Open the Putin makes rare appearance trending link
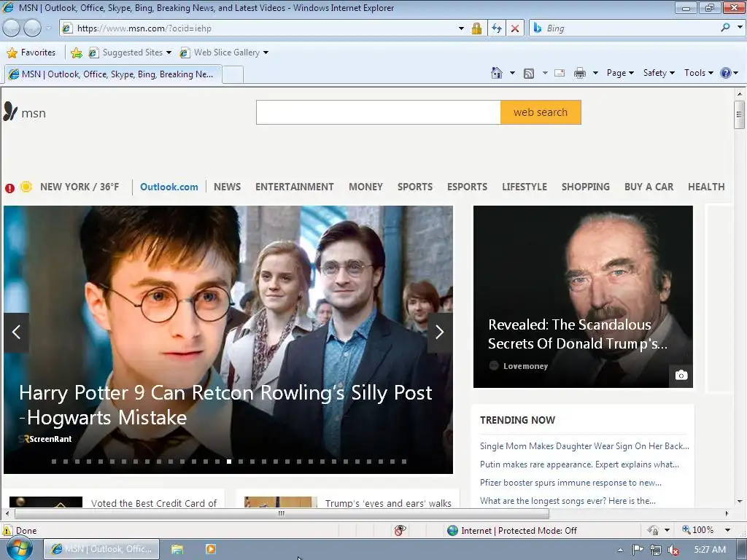 coord(579,464)
